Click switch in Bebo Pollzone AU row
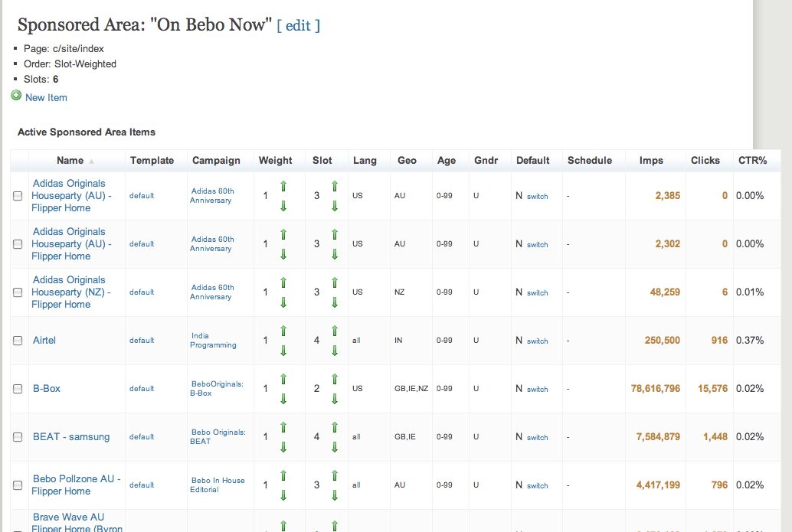 (538, 485)
